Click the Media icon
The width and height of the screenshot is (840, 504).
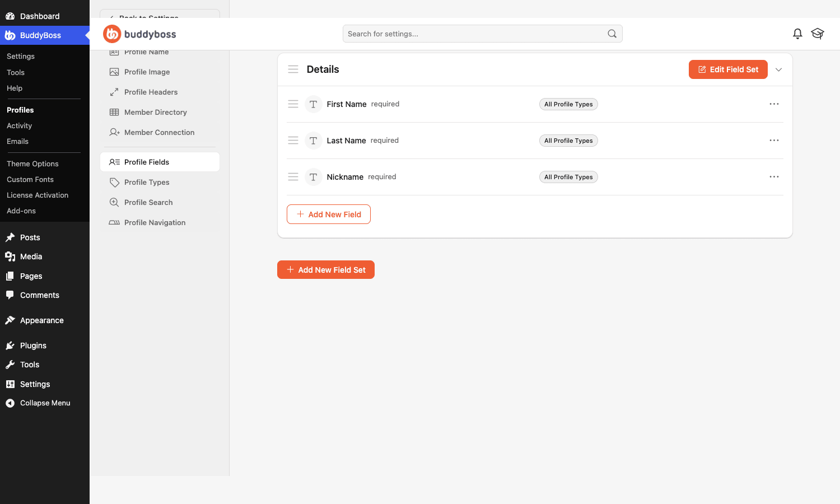click(10, 256)
